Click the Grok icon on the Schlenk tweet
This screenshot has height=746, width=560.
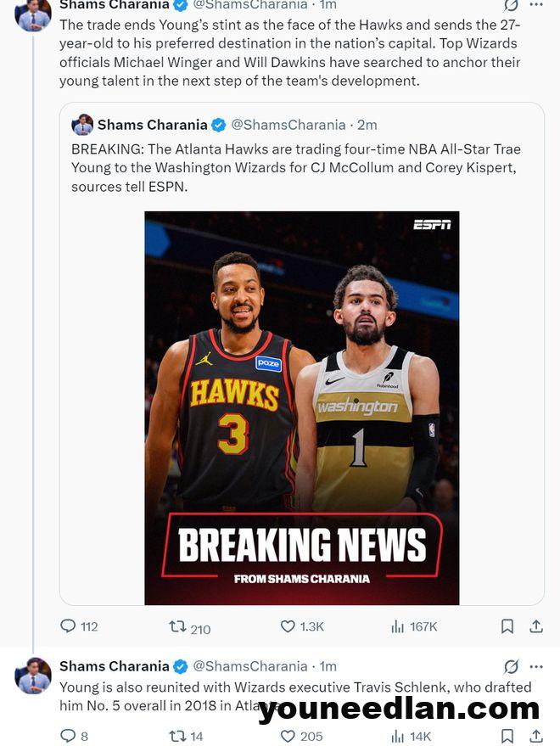point(511,666)
